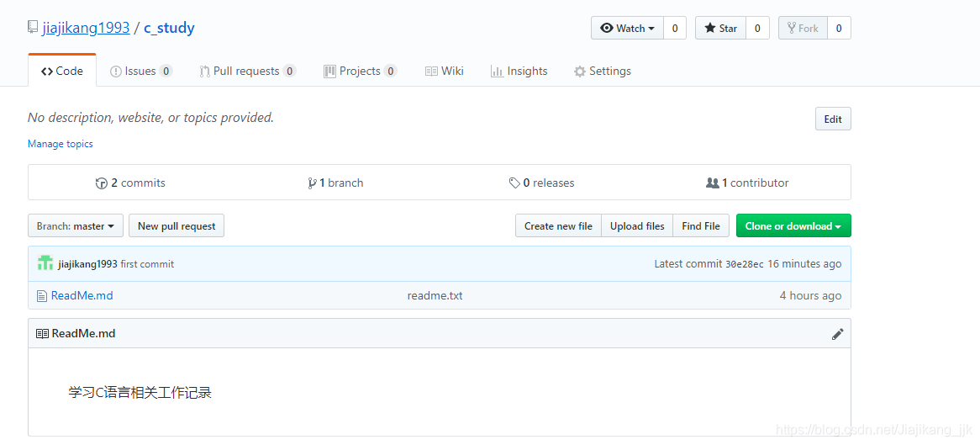This screenshot has height=445, width=980.
Task: Click the pencil icon to edit ReadMe.md
Action: [x=837, y=334]
